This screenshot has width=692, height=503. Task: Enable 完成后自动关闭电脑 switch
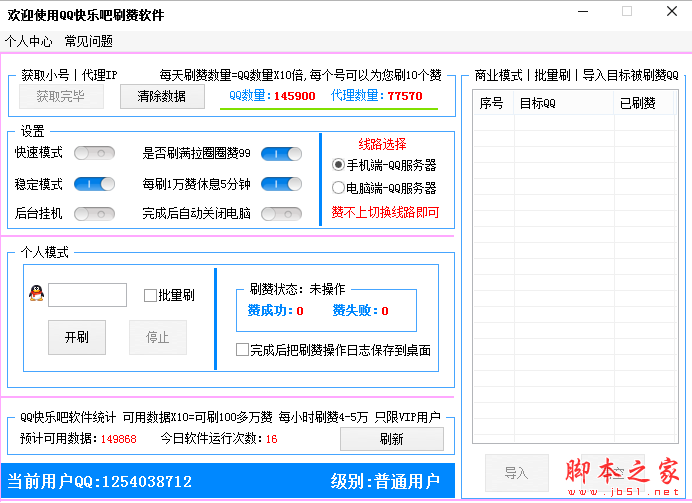(x=282, y=214)
